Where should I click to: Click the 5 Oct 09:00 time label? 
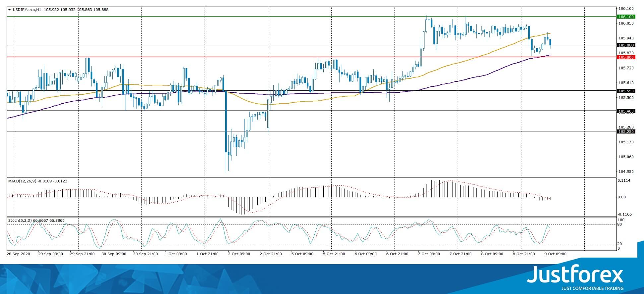pyautogui.click(x=302, y=254)
